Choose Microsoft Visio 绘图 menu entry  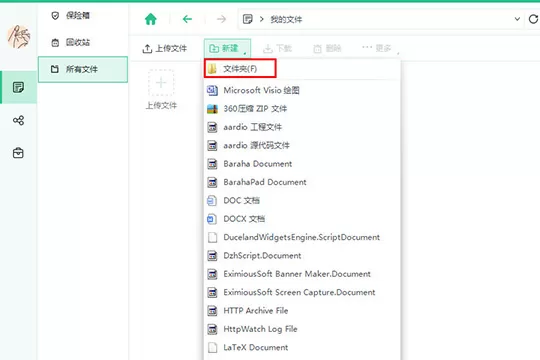(302, 90)
